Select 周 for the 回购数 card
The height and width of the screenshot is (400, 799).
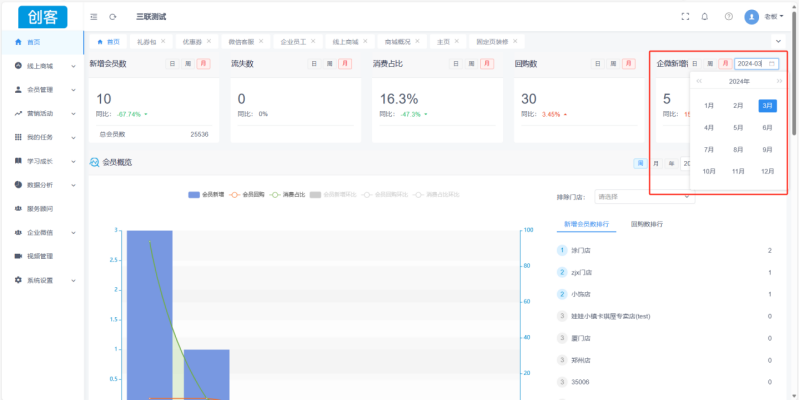point(614,64)
